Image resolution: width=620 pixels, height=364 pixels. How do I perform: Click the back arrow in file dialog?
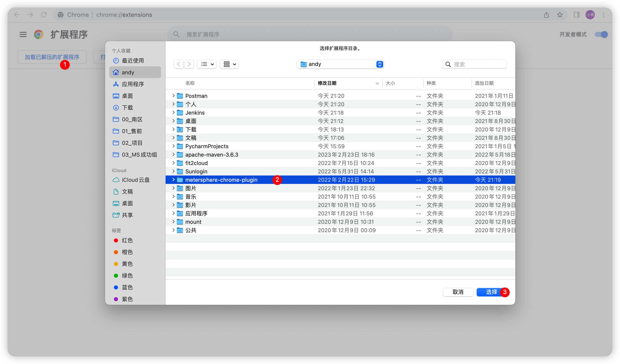coord(179,64)
